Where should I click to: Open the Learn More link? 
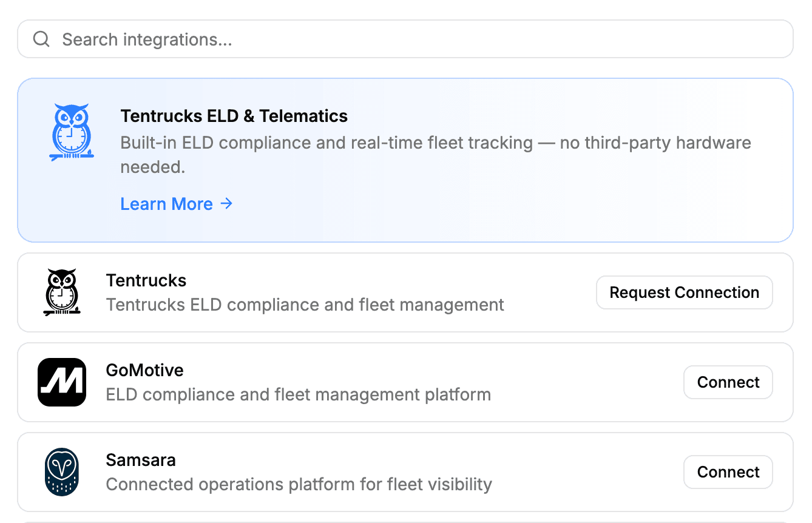[x=176, y=204]
